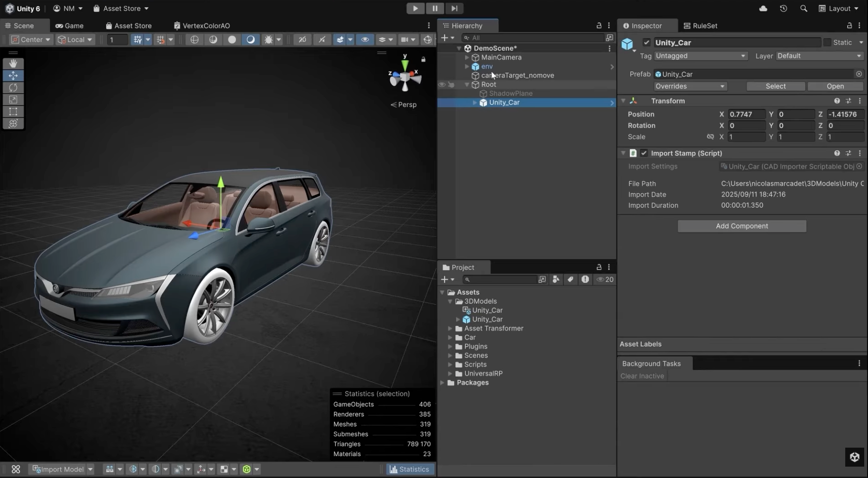Toggle Root visibility eye icon
868x478 pixels.
tap(442, 84)
